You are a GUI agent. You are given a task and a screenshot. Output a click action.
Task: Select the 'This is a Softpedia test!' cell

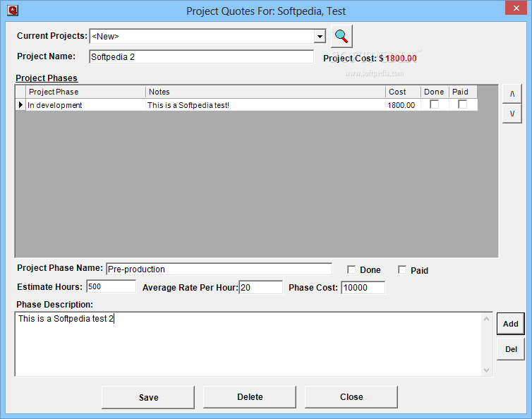point(266,105)
